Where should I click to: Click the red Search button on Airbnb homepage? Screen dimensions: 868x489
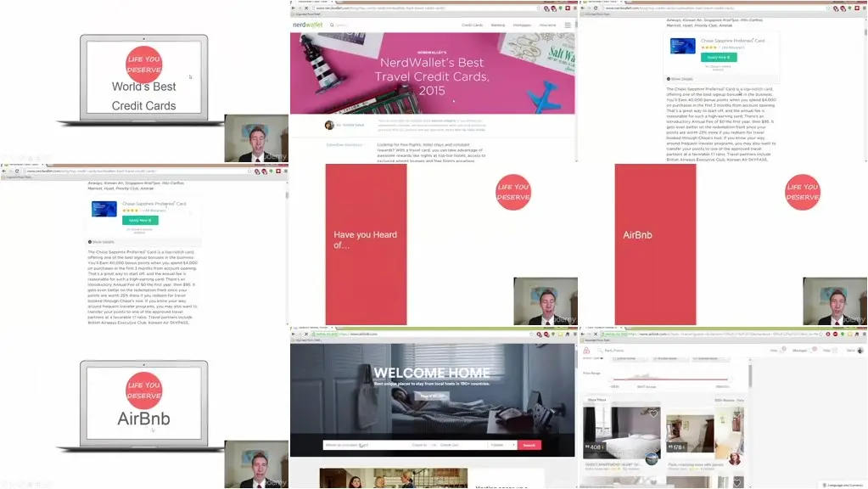point(529,445)
